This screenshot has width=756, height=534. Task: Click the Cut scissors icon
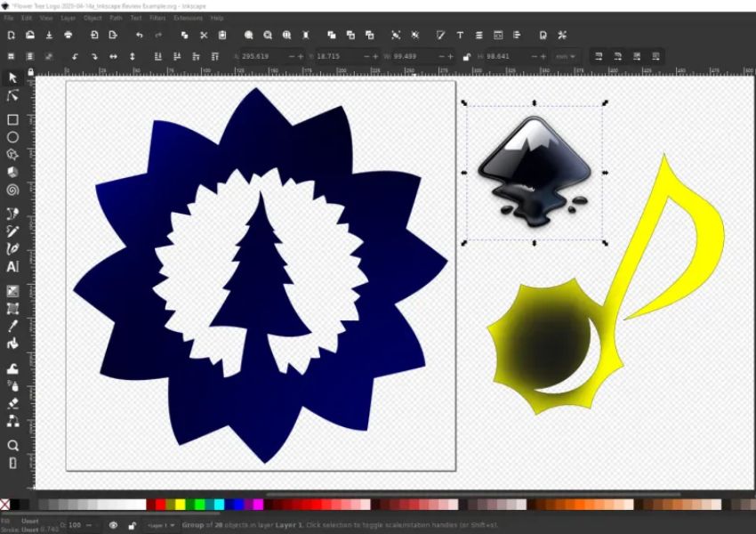pyautogui.click(x=204, y=36)
